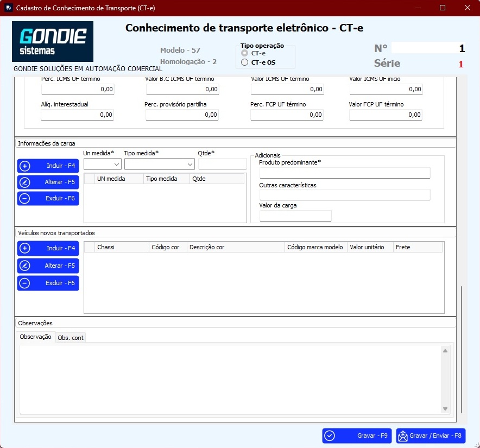Viewport: 480px width, 448px height.
Task: Click the GONDIE sistemas logo
Action: tap(53, 41)
